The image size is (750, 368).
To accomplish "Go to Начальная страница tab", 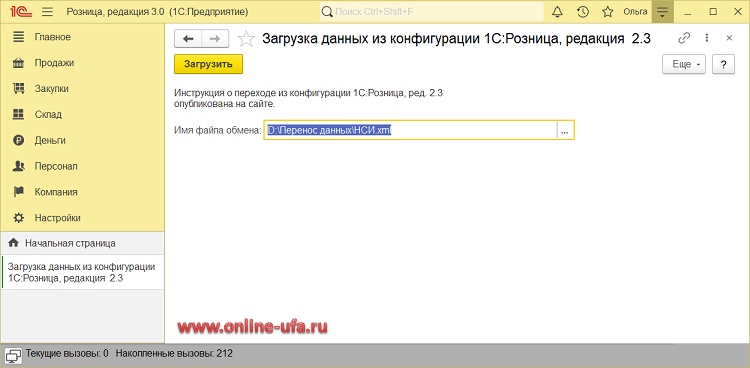I will tap(82, 243).
